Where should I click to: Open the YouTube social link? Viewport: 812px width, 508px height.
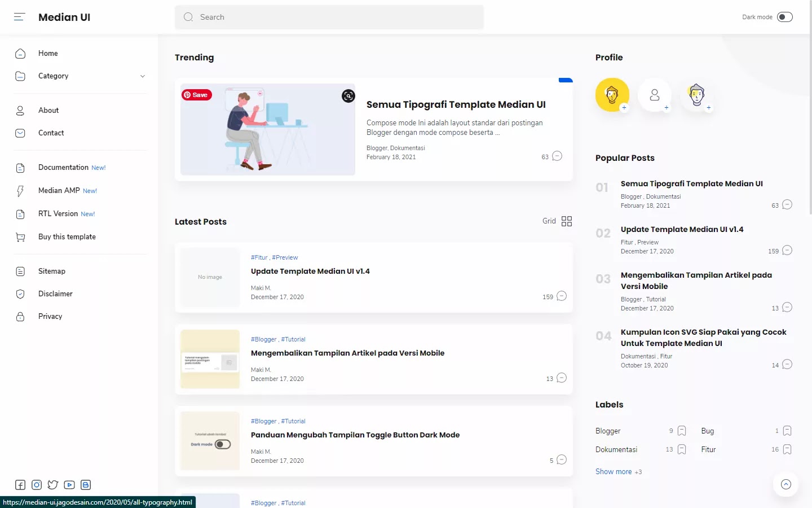(69, 485)
